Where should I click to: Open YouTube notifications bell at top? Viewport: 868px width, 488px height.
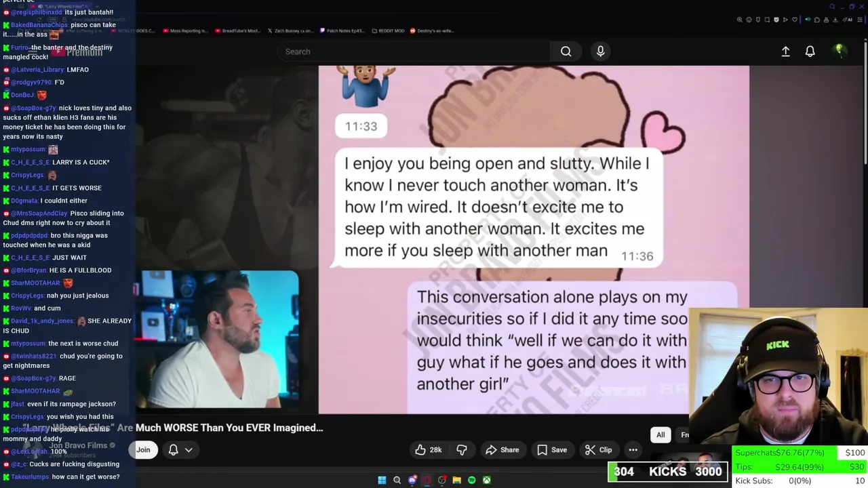[x=810, y=52]
